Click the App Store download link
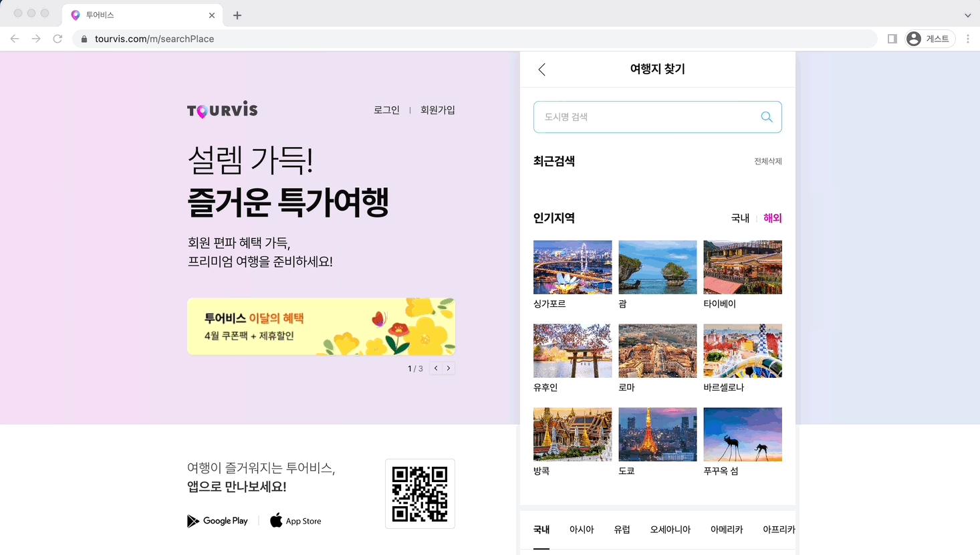This screenshot has height=555, width=980. pos(295,521)
